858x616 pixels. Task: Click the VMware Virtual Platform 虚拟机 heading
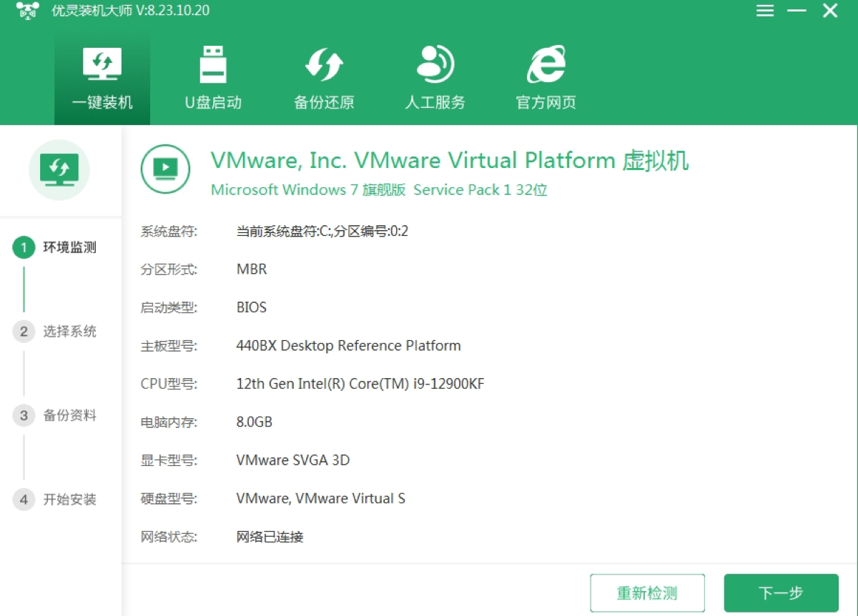click(450, 160)
